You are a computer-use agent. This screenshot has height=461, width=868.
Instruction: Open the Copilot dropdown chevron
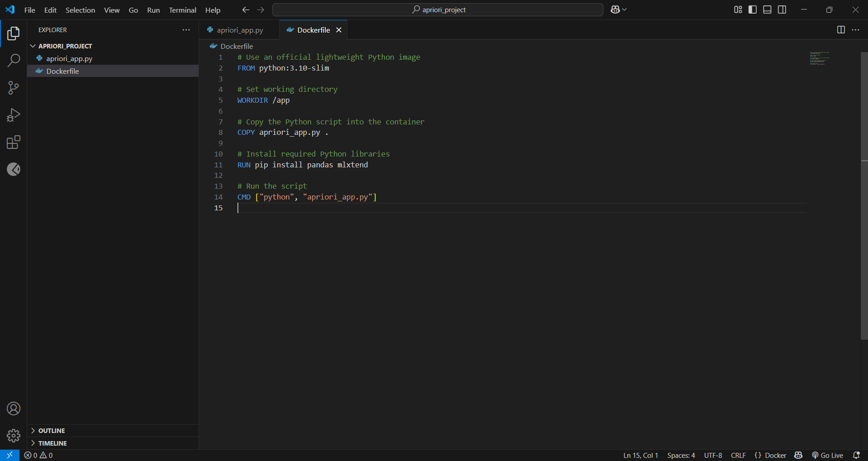coord(625,10)
